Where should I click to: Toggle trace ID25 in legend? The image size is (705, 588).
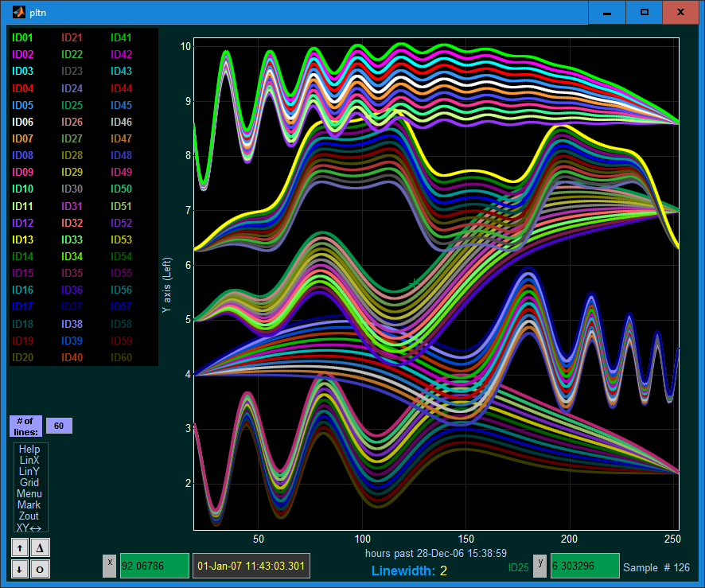pos(72,105)
